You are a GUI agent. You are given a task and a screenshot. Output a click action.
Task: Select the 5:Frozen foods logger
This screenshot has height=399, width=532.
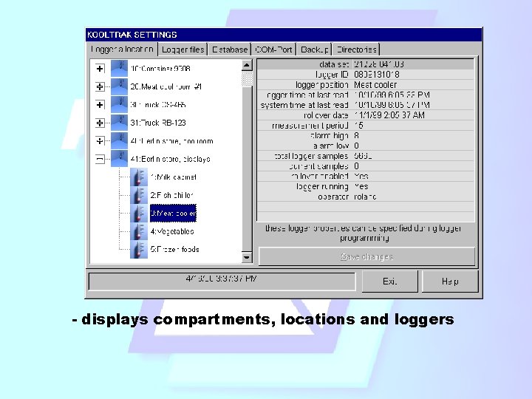[174, 250]
